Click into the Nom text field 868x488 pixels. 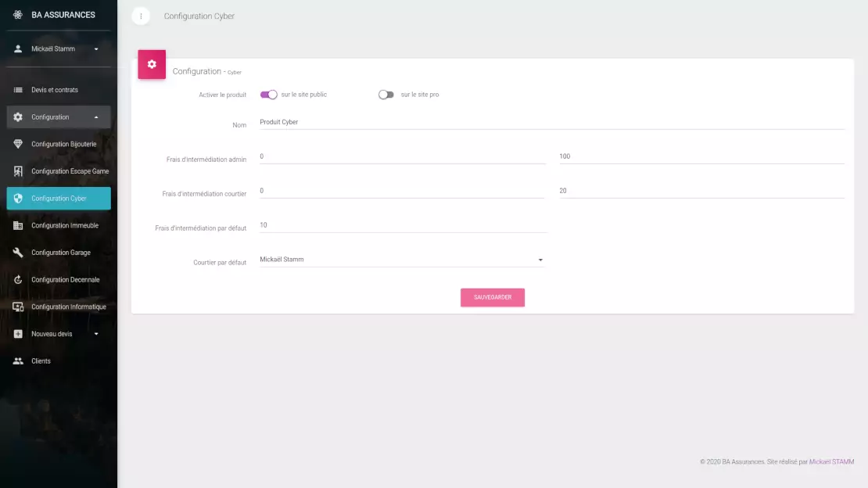(x=551, y=122)
